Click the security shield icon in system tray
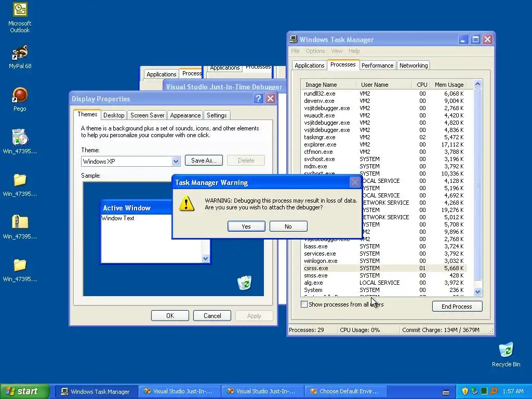This screenshot has height=399, width=532. [x=465, y=391]
